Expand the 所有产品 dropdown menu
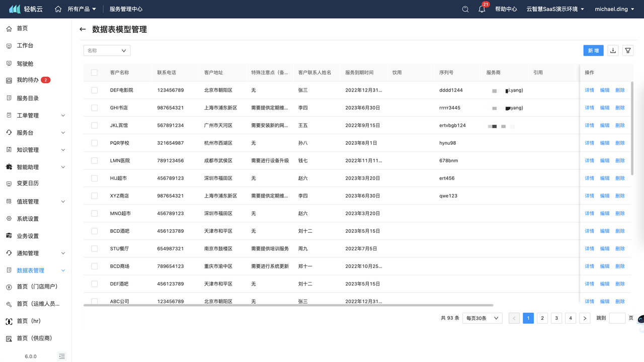Image resolution: width=644 pixels, height=362 pixels. (82, 9)
